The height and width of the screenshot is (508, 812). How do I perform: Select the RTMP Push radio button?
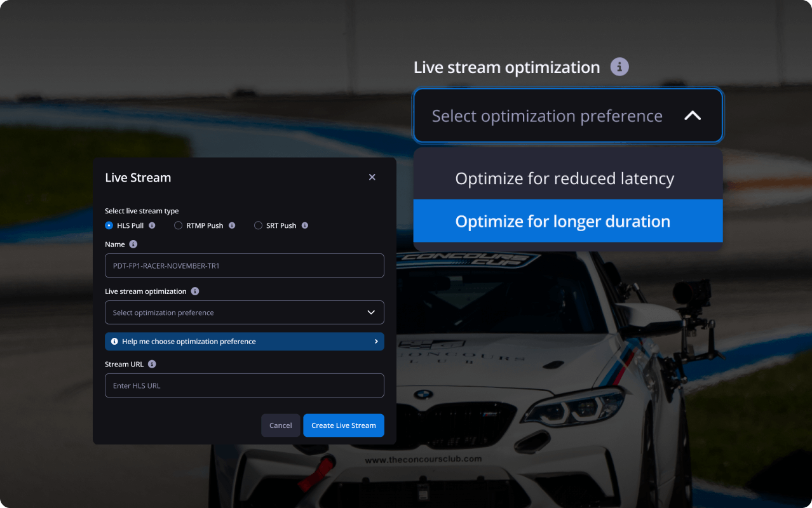[x=179, y=225]
